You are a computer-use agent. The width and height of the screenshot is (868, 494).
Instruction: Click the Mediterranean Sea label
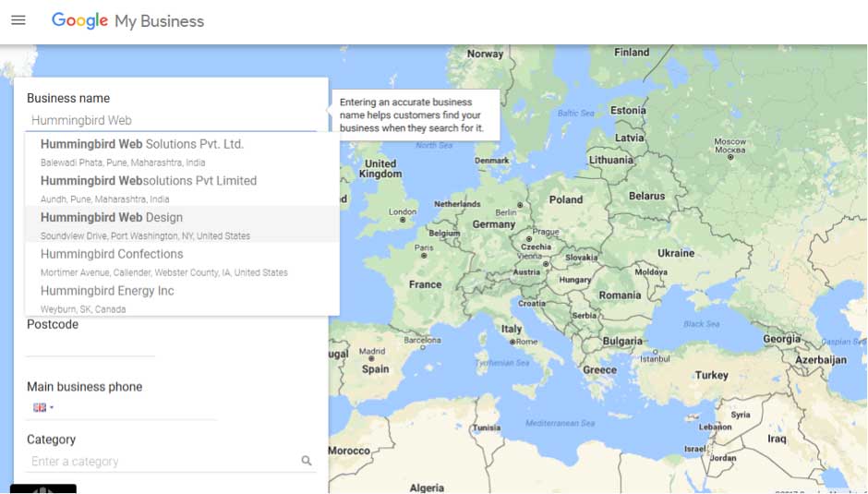click(561, 423)
